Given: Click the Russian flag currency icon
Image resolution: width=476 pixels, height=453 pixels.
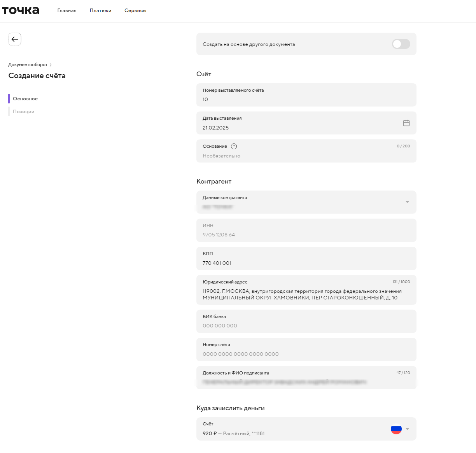Looking at the screenshot, I should tap(396, 429).
